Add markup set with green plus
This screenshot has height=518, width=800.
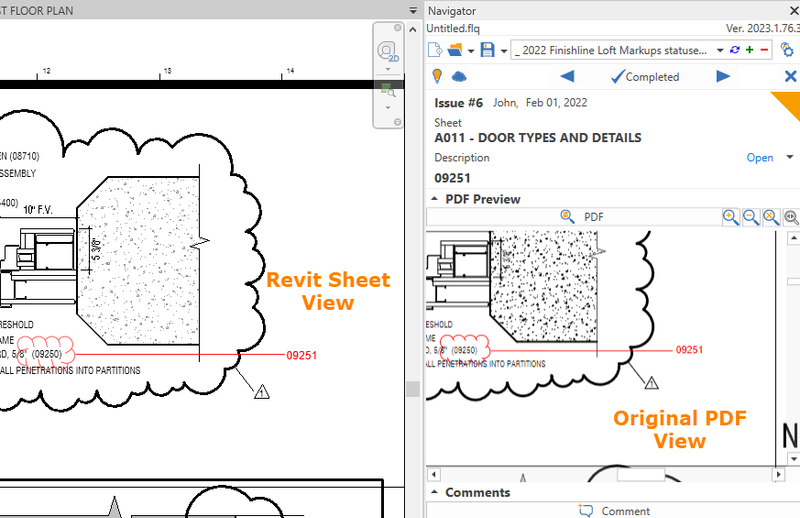[750, 50]
